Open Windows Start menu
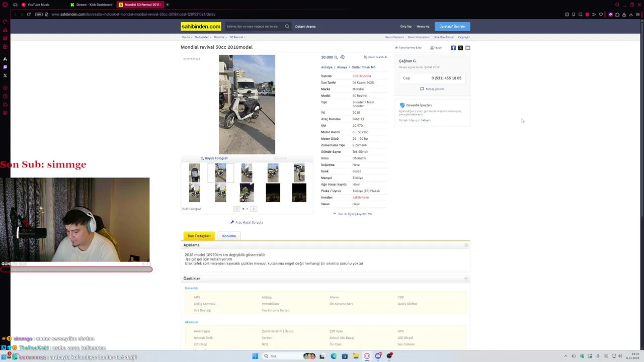Screen dimensions: 644x362 pyautogui.click(x=255, y=356)
